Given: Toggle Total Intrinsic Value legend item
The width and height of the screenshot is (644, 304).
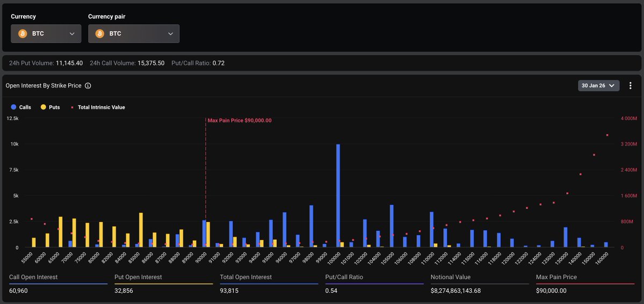Looking at the screenshot, I should tap(101, 107).
